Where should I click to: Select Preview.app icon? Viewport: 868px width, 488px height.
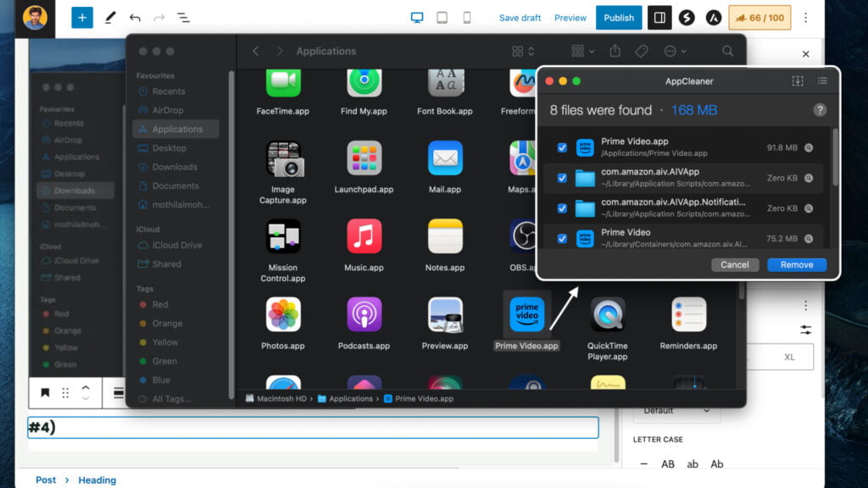pos(445,314)
